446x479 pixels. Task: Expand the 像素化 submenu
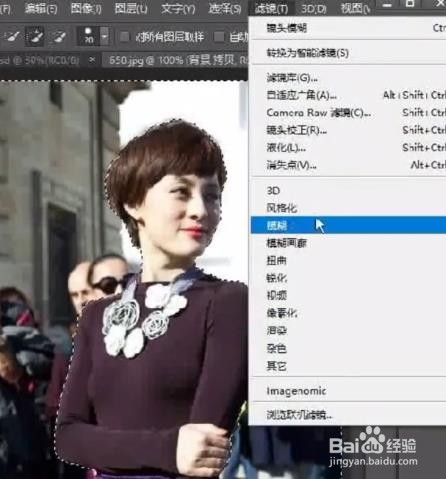click(x=348, y=313)
